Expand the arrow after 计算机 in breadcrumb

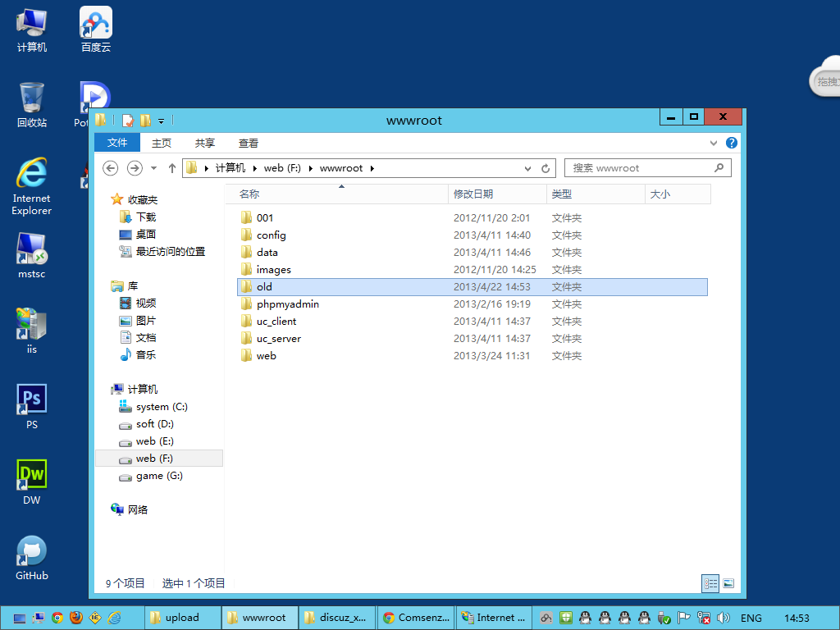pyautogui.click(x=255, y=168)
